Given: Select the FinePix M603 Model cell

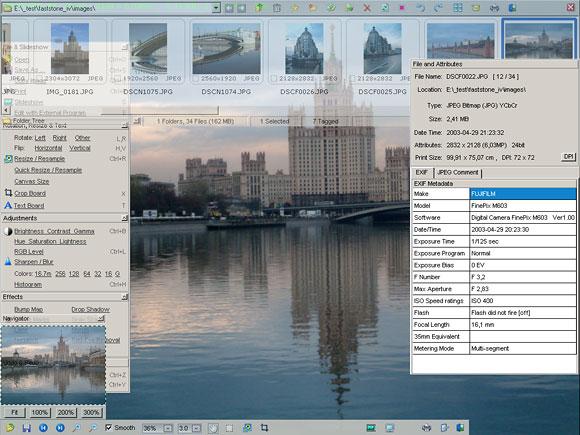Looking at the screenshot, I should 523,206.
